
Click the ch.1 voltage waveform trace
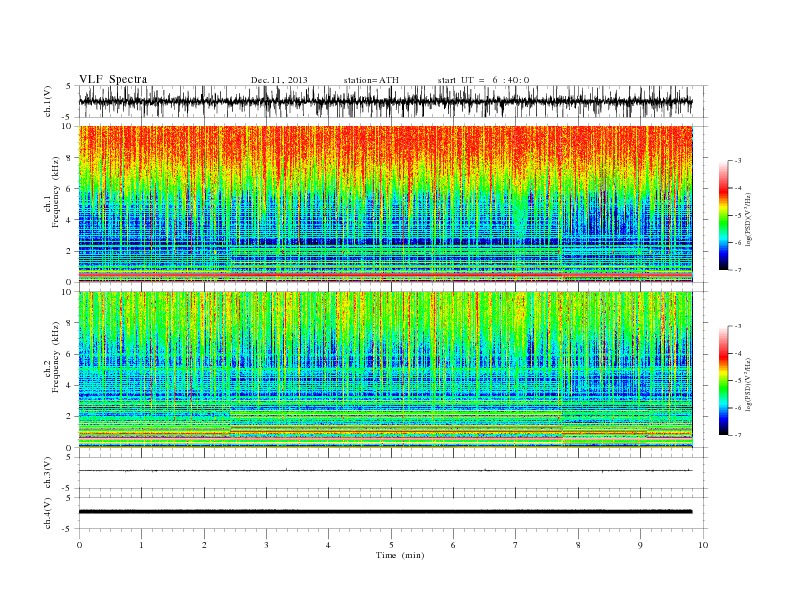click(385, 101)
